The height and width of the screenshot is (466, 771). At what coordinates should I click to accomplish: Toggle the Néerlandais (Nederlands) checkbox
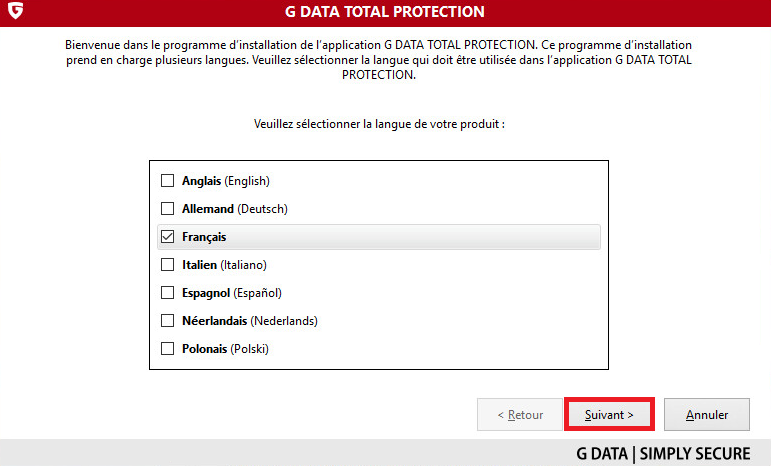tap(168, 320)
